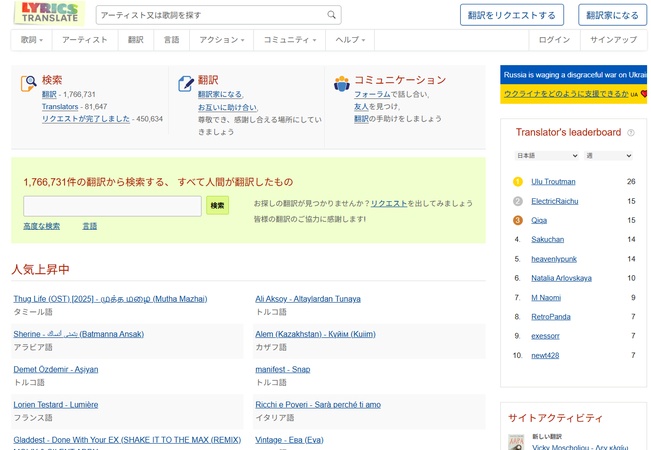Click the leaderboard help question-mark icon
651x450 pixels.
click(631, 133)
